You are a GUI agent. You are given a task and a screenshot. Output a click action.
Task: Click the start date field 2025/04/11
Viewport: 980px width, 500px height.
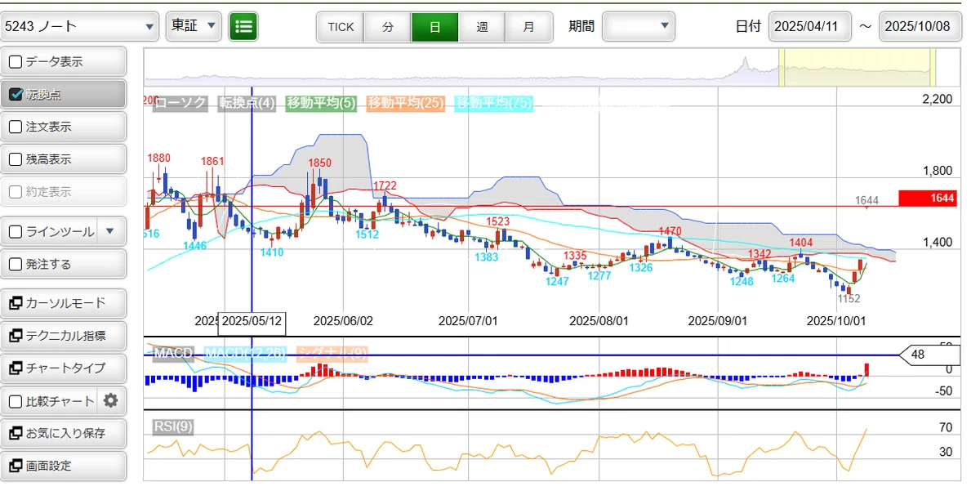coord(809,26)
